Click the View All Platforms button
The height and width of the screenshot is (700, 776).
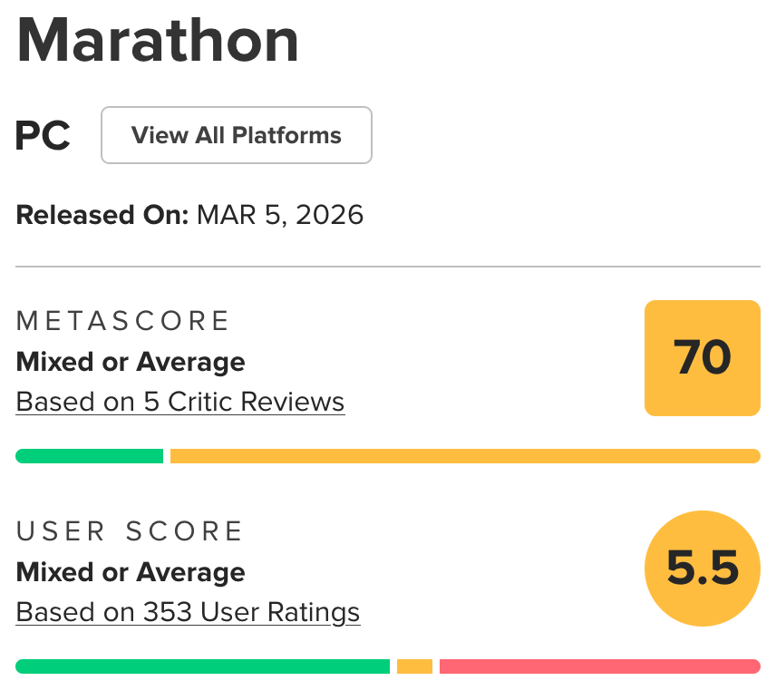coord(236,135)
